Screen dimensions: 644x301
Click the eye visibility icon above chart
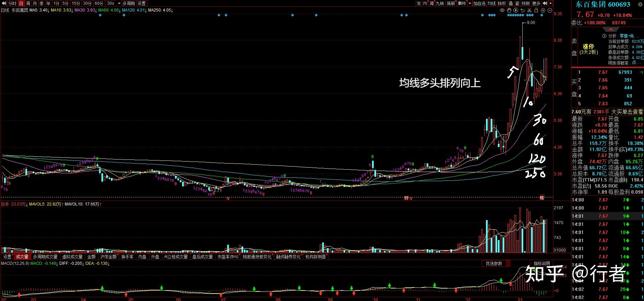pyautogui.click(x=502, y=10)
